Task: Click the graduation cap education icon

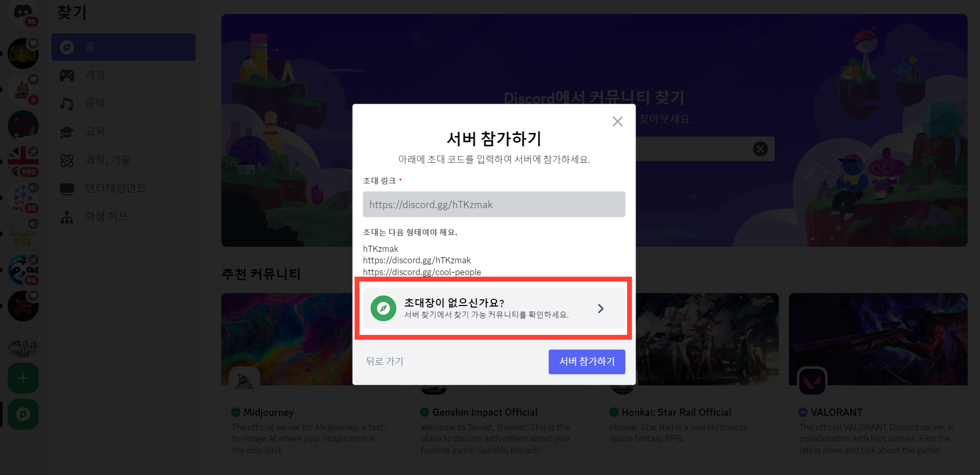Action: tap(67, 132)
